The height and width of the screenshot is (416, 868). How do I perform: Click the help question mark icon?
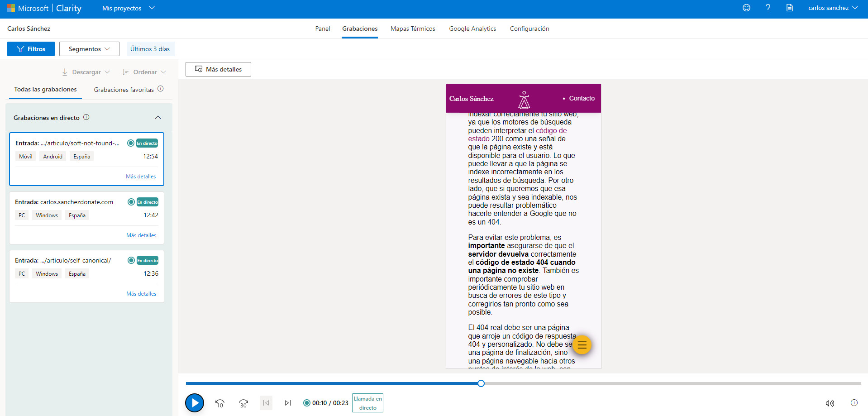(x=768, y=8)
